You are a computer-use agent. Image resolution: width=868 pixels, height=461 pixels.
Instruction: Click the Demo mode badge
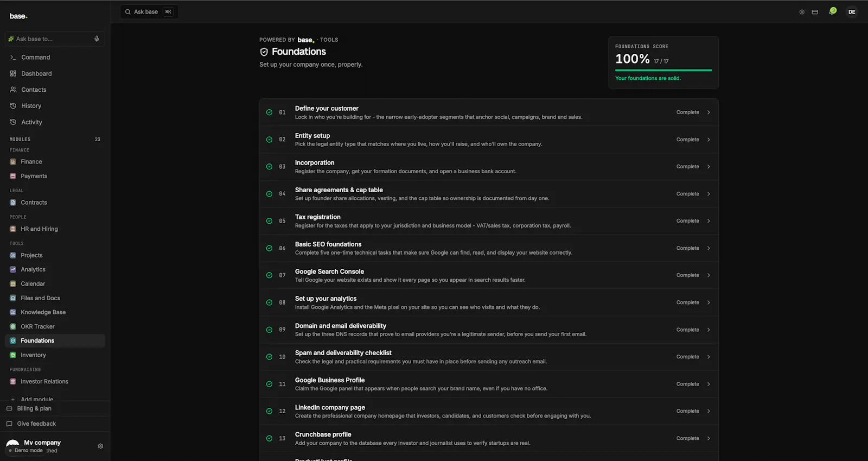25,451
